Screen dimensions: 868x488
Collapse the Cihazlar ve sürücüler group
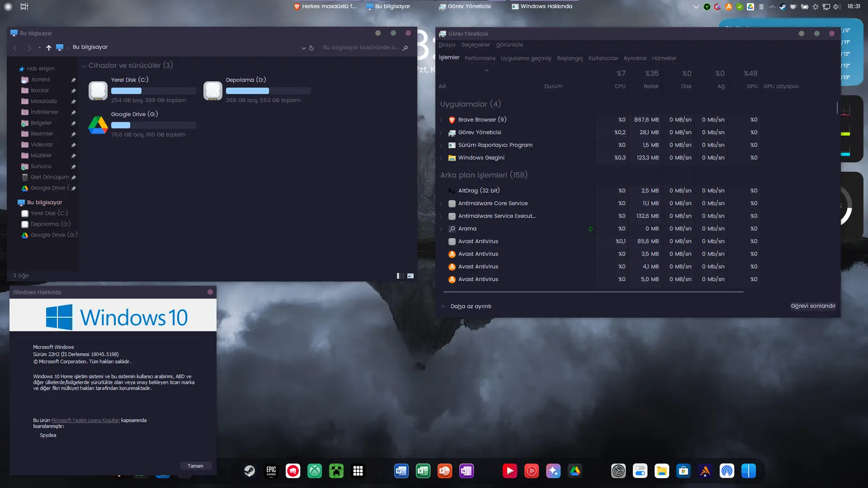click(x=84, y=66)
